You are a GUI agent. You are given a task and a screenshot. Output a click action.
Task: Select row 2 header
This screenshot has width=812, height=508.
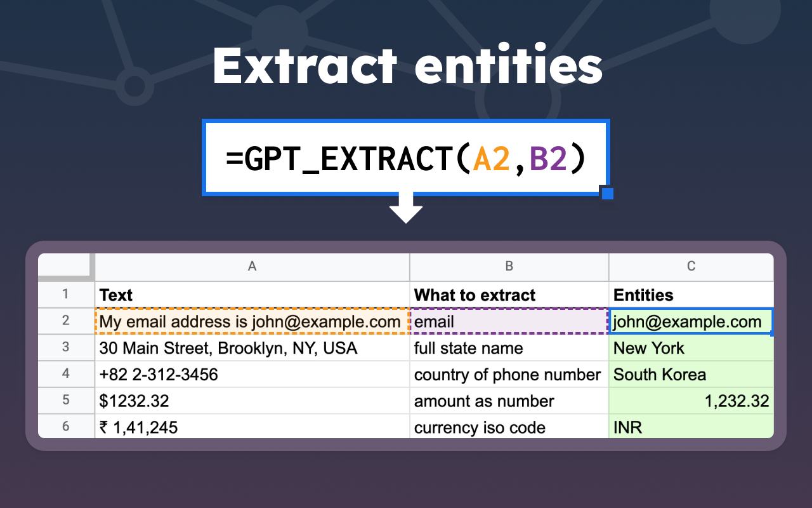[x=66, y=321]
